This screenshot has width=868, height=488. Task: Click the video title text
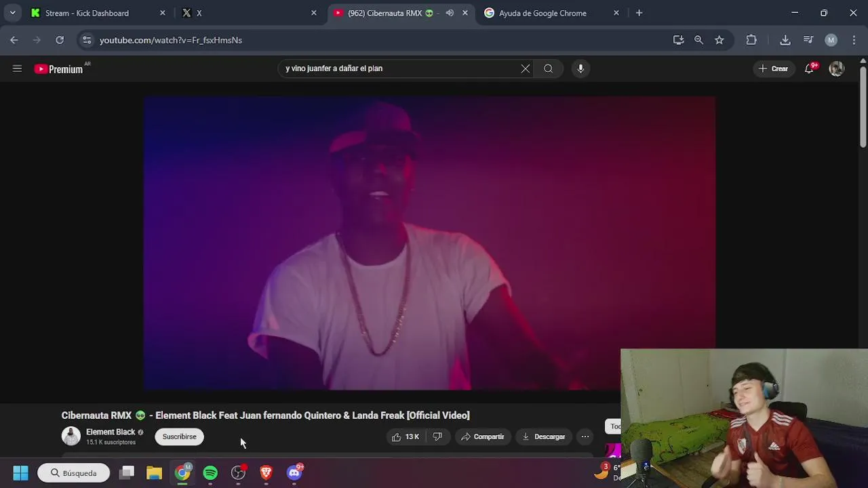pos(265,415)
